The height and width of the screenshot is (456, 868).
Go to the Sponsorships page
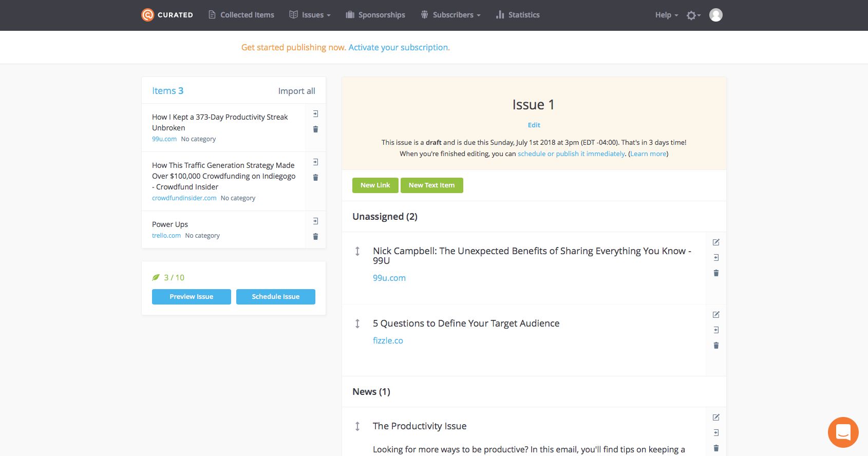pos(375,15)
